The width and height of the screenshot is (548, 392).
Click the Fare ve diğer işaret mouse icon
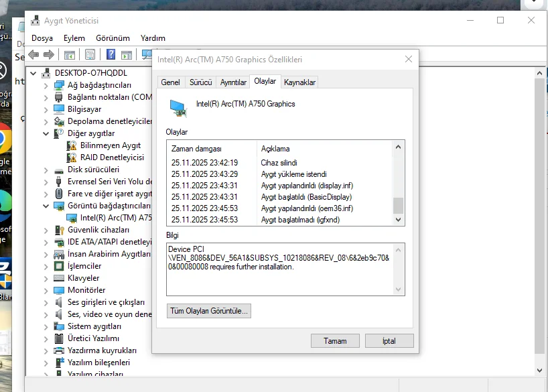59,194
